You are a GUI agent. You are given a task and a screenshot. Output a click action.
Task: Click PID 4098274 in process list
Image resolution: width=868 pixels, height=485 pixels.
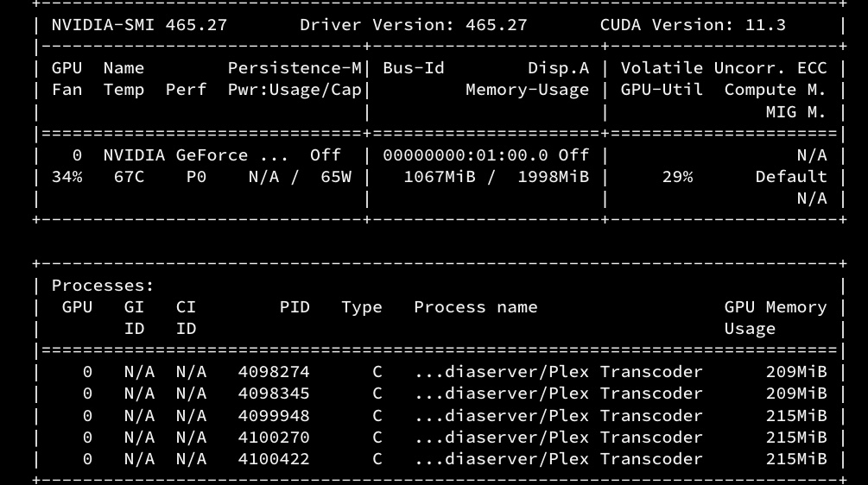click(x=274, y=372)
